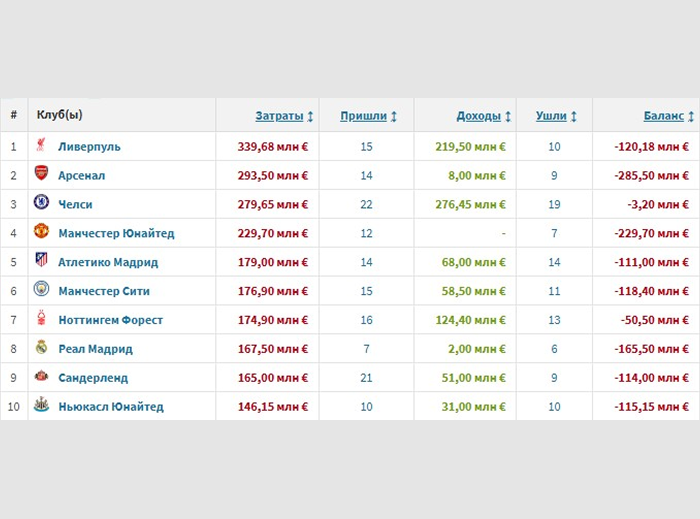Viewport: 700px width, 519px height.
Task: Sort table by Затраты column
Action: tap(279, 116)
